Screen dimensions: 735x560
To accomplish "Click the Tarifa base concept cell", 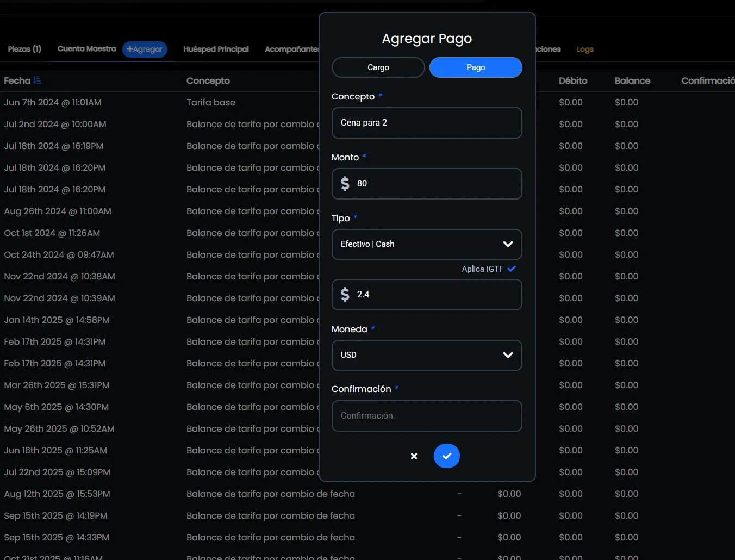I will point(211,102).
